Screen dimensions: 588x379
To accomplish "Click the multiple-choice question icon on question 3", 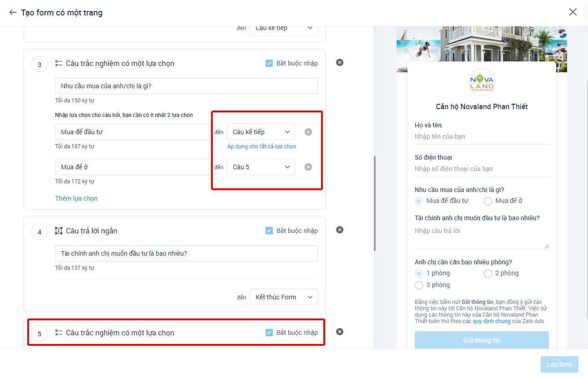I will (x=58, y=63).
